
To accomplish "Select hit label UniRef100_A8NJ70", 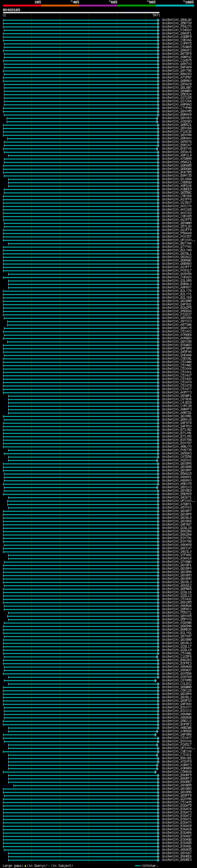I will click(176, 446).
